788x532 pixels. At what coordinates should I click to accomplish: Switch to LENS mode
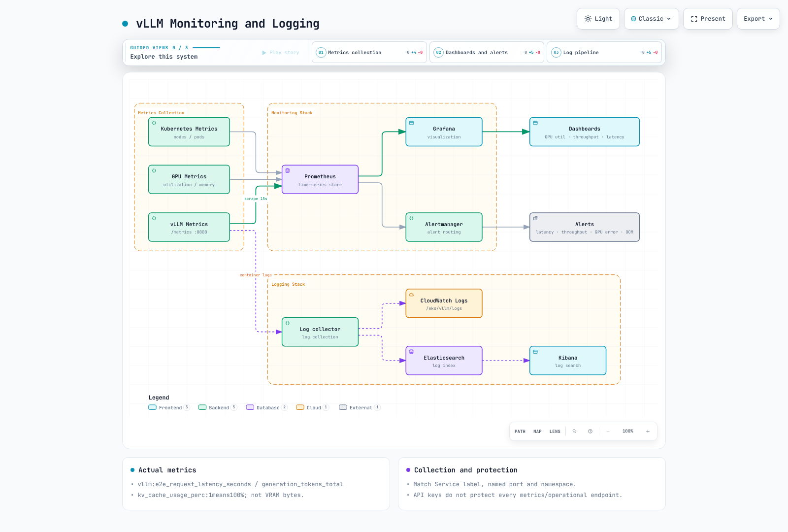click(555, 432)
